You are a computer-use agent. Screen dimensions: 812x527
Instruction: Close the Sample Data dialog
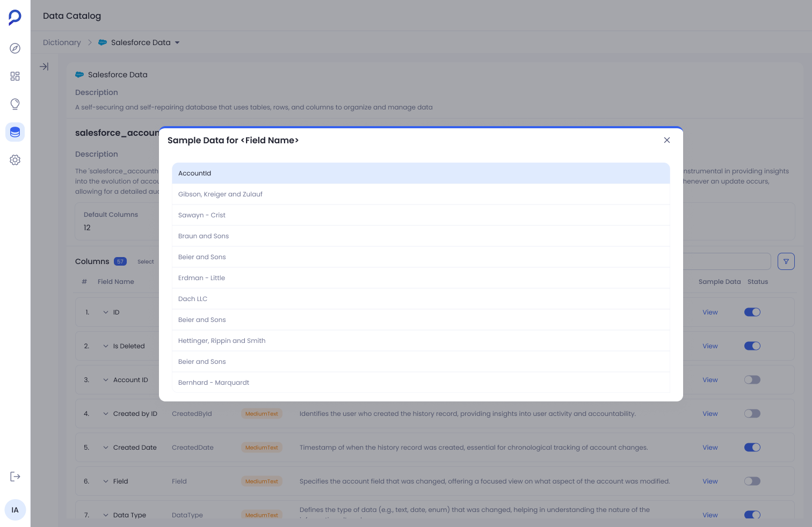click(x=667, y=140)
